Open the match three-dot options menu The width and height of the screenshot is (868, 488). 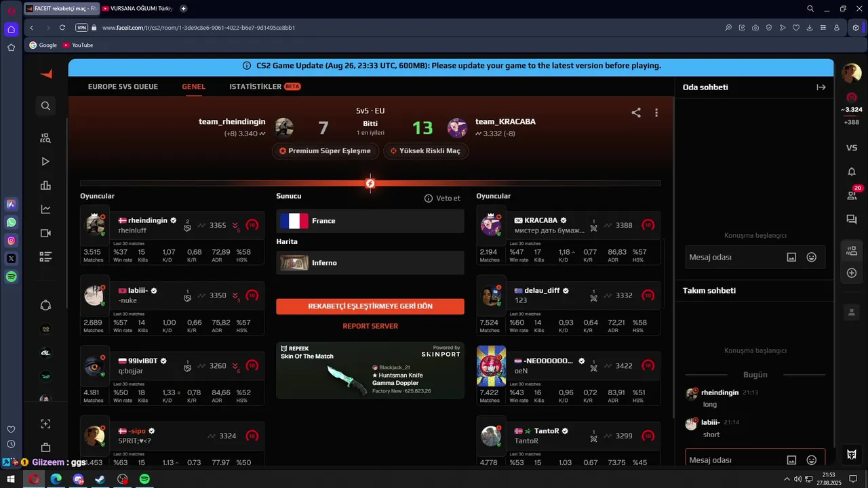(656, 113)
